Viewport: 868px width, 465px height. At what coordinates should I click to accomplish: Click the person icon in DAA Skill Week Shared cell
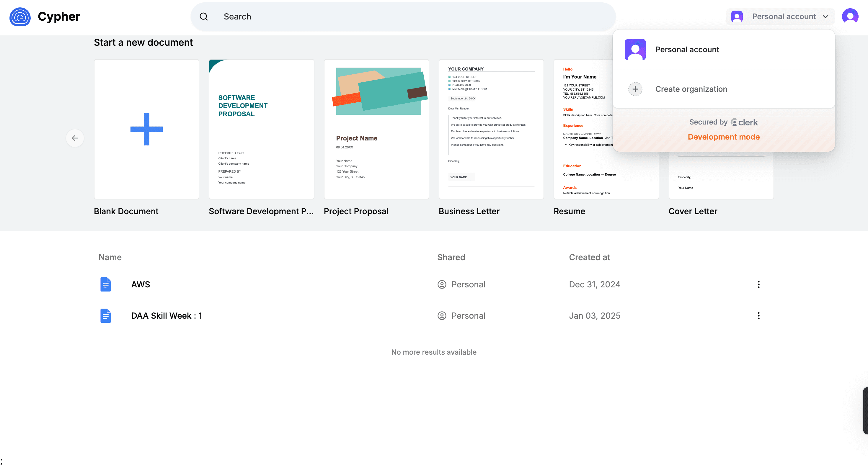coord(442,316)
